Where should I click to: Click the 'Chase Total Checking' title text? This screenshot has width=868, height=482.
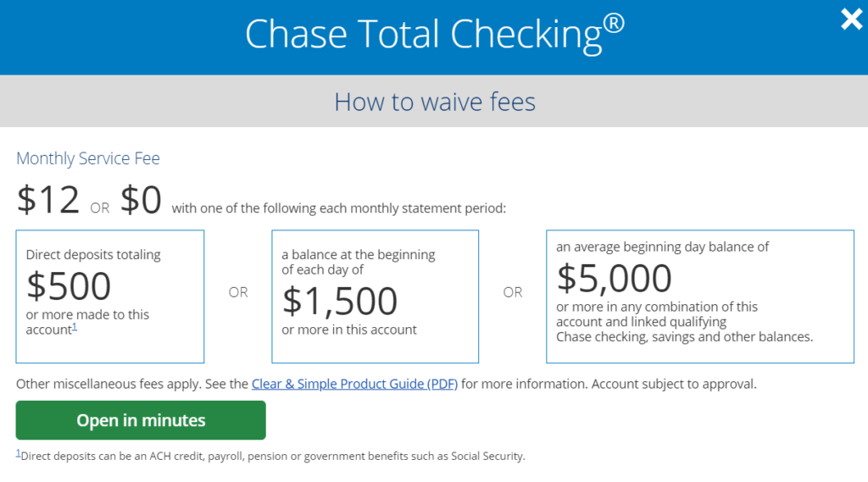tap(422, 34)
